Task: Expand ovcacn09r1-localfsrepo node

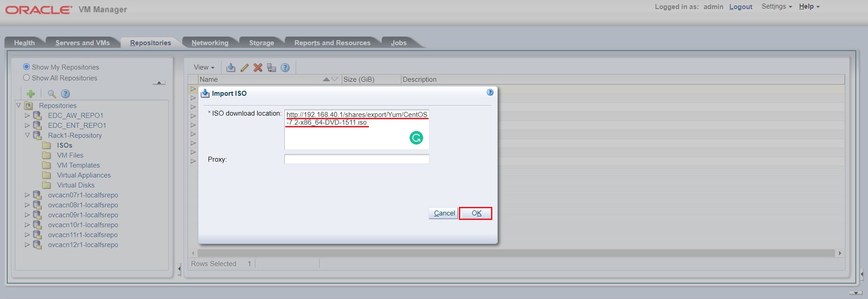Action: click(27, 215)
